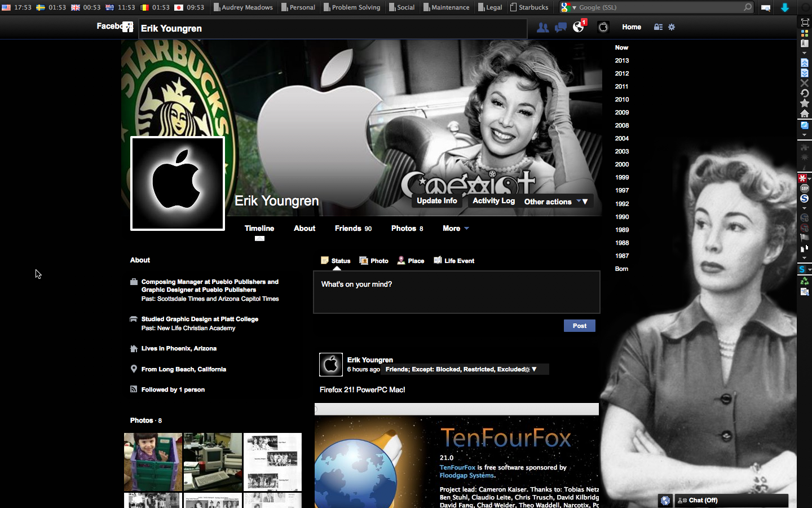812x508 pixels.
Task: Click the search magnifier in Google box
Action: [x=747, y=7]
